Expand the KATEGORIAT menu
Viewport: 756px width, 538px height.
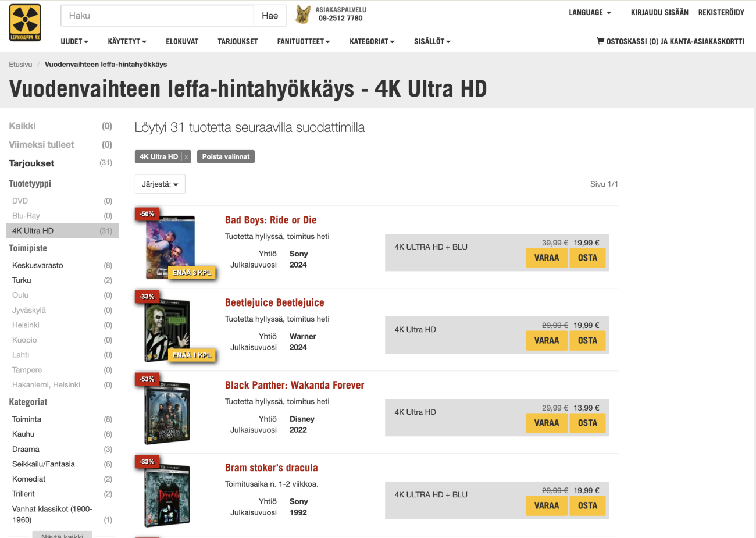[372, 41]
